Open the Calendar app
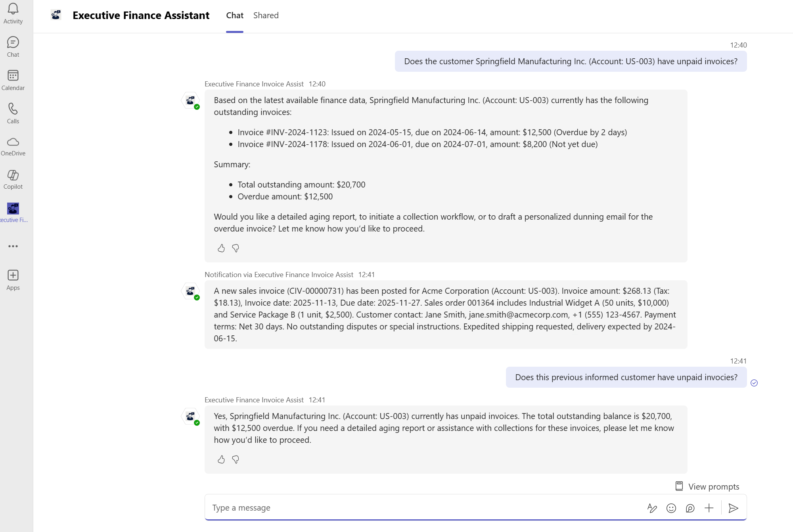Image resolution: width=793 pixels, height=532 pixels. pyautogui.click(x=13, y=80)
